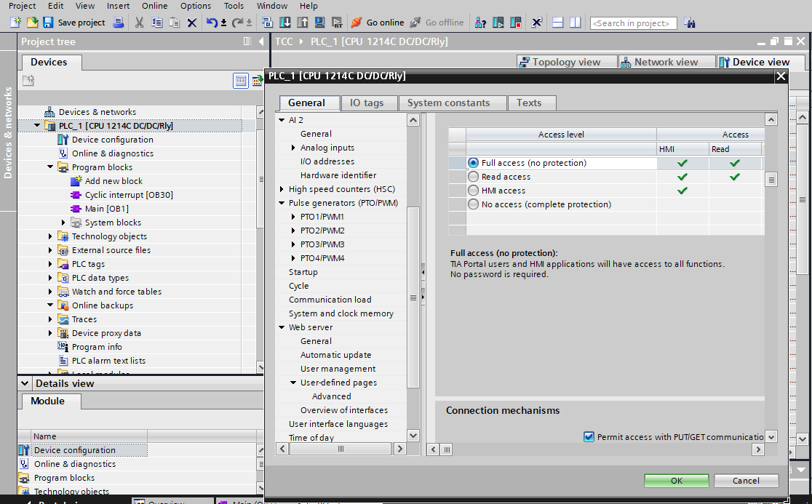Select System and clock memory entry
Image resolution: width=812 pixels, height=504 pixels.
341,313
